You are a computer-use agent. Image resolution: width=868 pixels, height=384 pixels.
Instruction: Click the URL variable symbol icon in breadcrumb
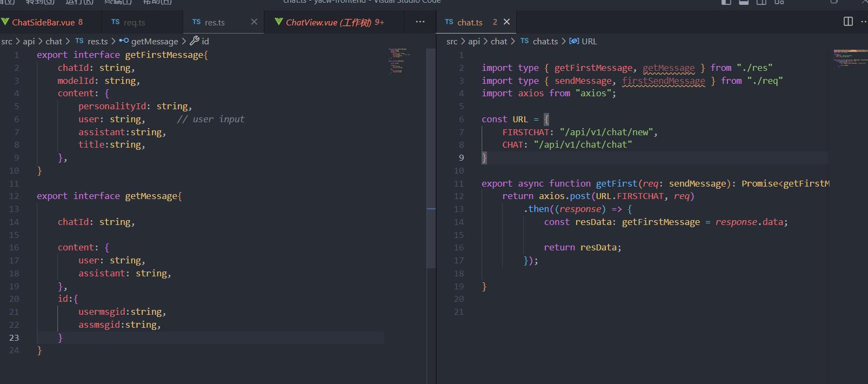(574, 41)
